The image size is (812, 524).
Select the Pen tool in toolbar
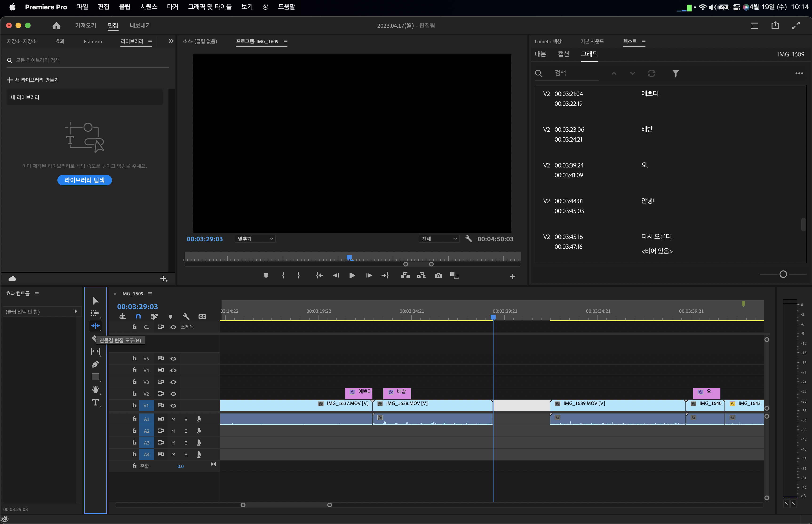coord(95,364)
